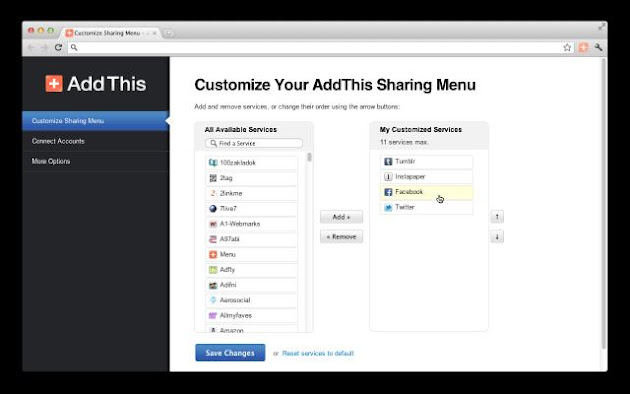Go forward with the browser forward arrow
Screen dimensions: 630x394
point(44,47)
